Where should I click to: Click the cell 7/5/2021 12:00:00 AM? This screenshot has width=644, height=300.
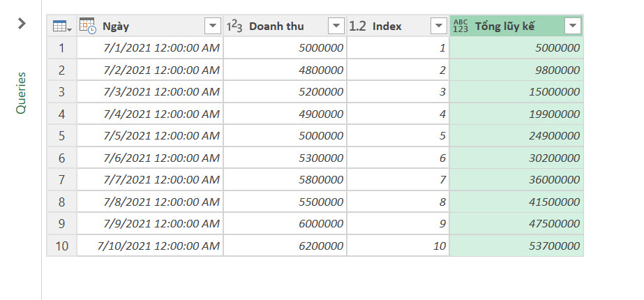[x=150, y=136]
